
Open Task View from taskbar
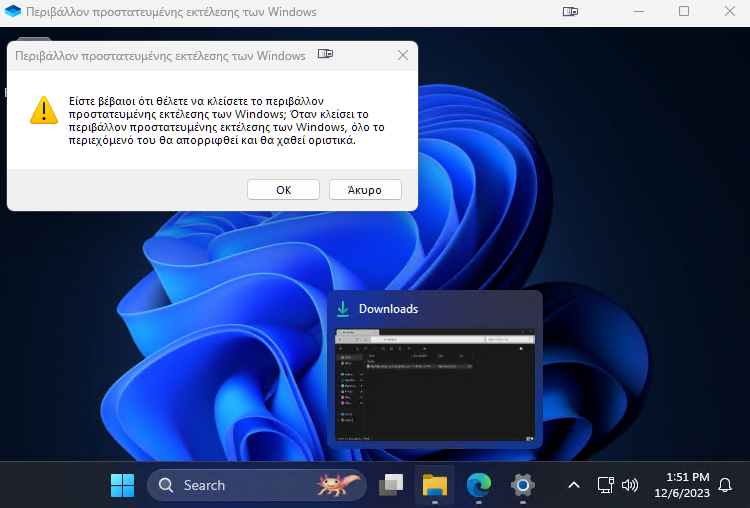pyautogui.click(x=391, y=485)
